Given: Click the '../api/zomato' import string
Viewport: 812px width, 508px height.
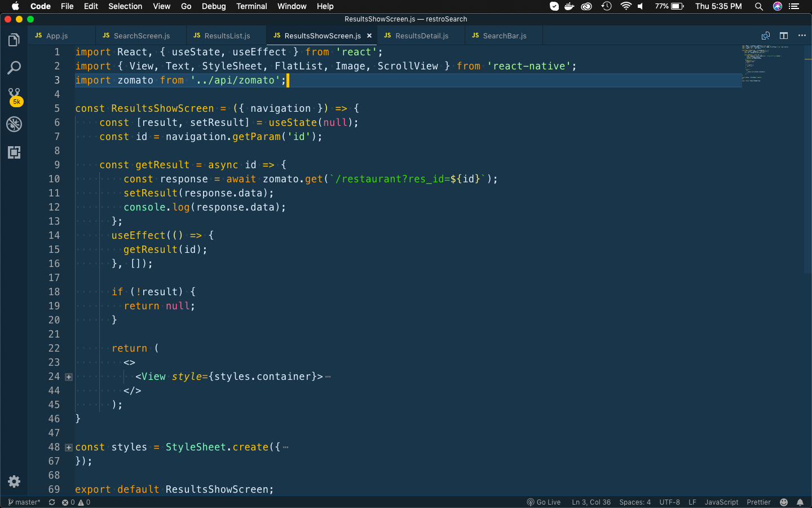Looking at the screenshot, I should click(x=235, y=80).
